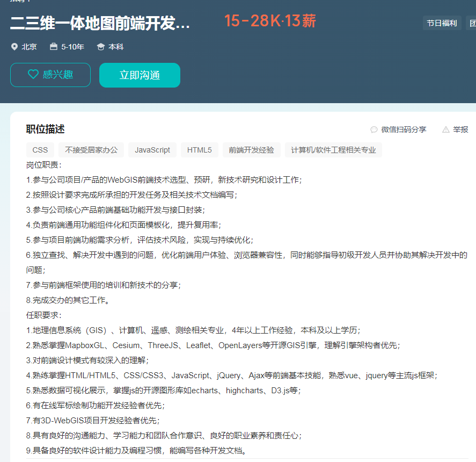Click the 感兴趣 heart button

pyautogui.click(x=50, y=75)
